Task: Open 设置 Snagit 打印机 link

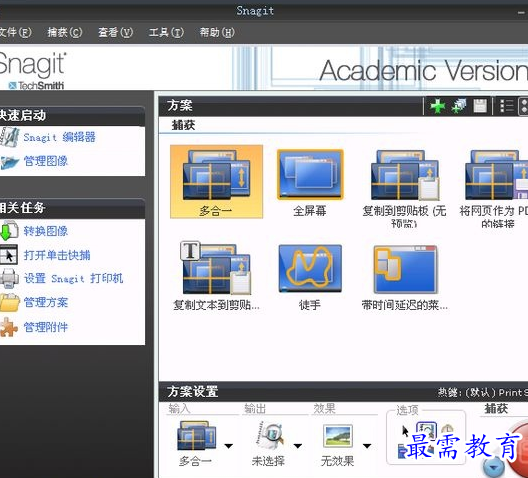Action: click(x=73, y=278)
